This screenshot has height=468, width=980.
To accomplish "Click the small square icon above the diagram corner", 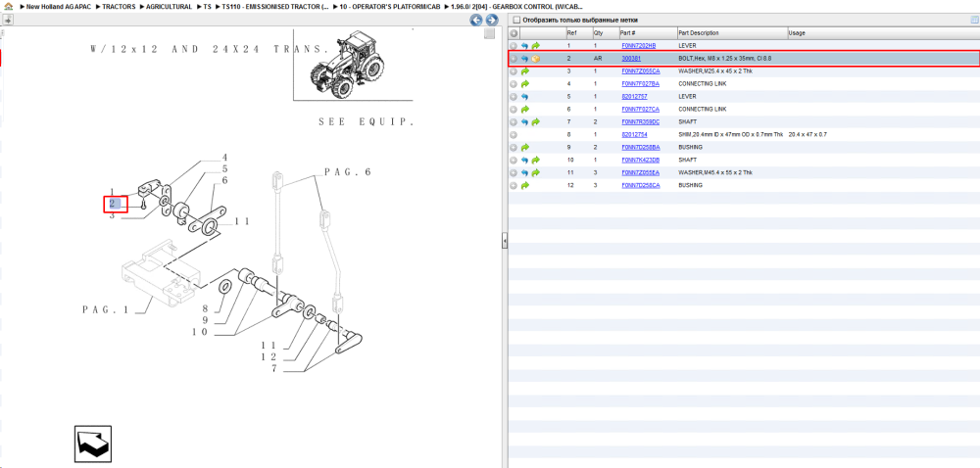I will coord(489,33).
